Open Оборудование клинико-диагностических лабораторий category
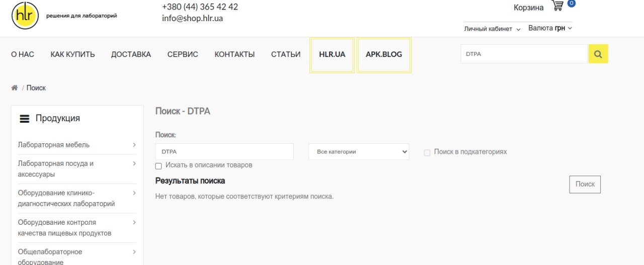 (x=66, y=198)
